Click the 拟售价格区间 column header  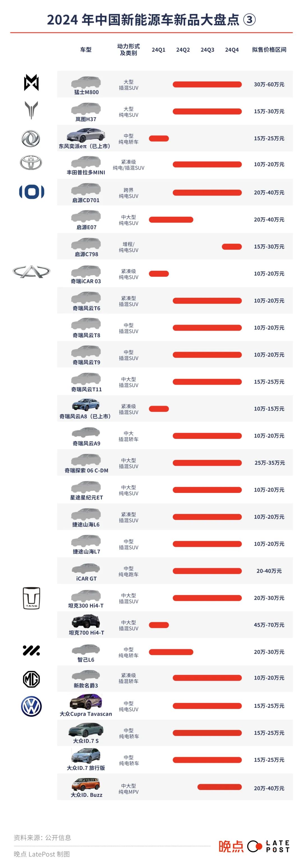coord(269,50)
